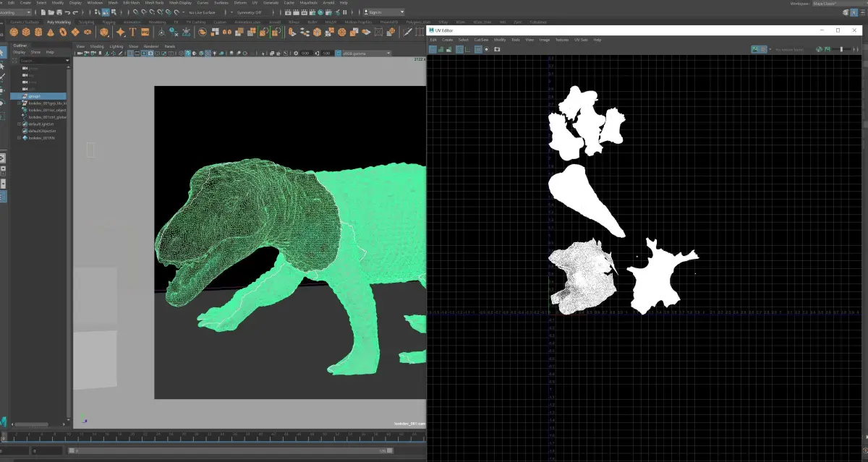The image size is (868, 462).
Task: Toggle the viewport grid display icon
Action: click(130, 54)
